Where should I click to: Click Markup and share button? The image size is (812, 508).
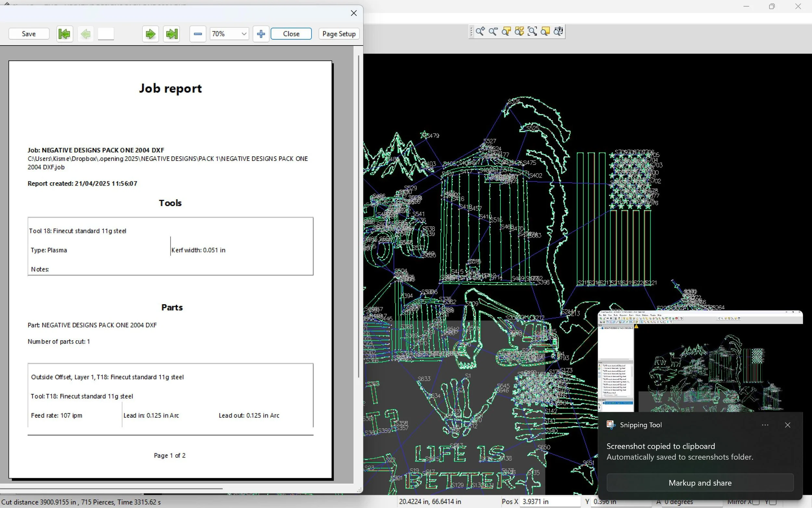pyautogui.click(x=700, y=483)
